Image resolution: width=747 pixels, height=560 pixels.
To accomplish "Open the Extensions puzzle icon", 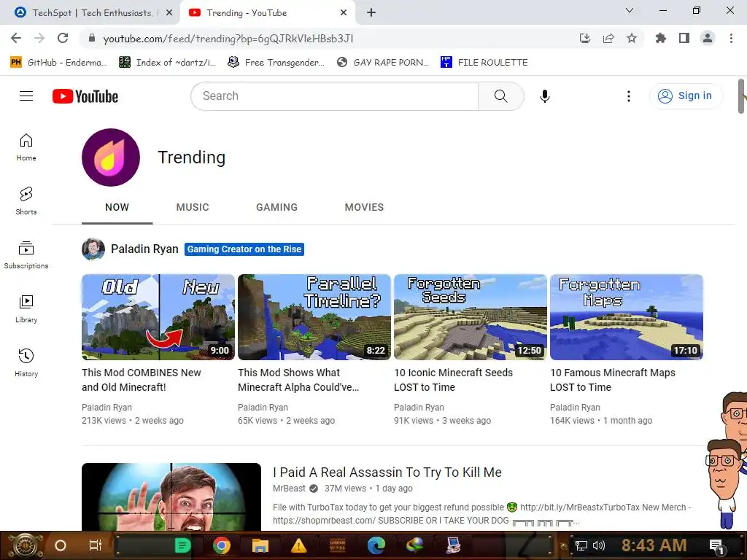I will 661,38.
